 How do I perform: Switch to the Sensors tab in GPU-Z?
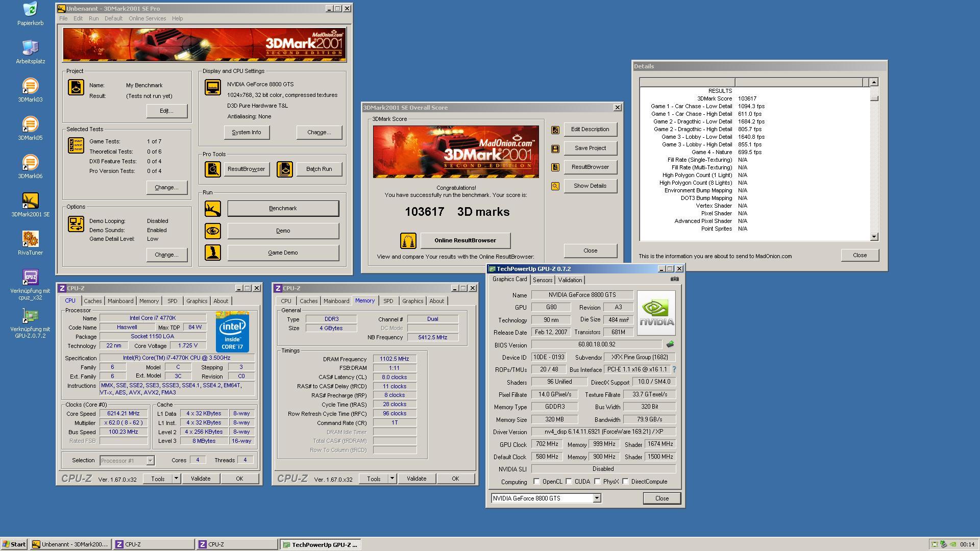[x=543, y=280]
